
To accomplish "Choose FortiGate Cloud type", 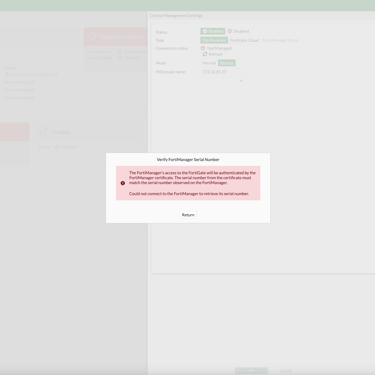I will 244,40.
